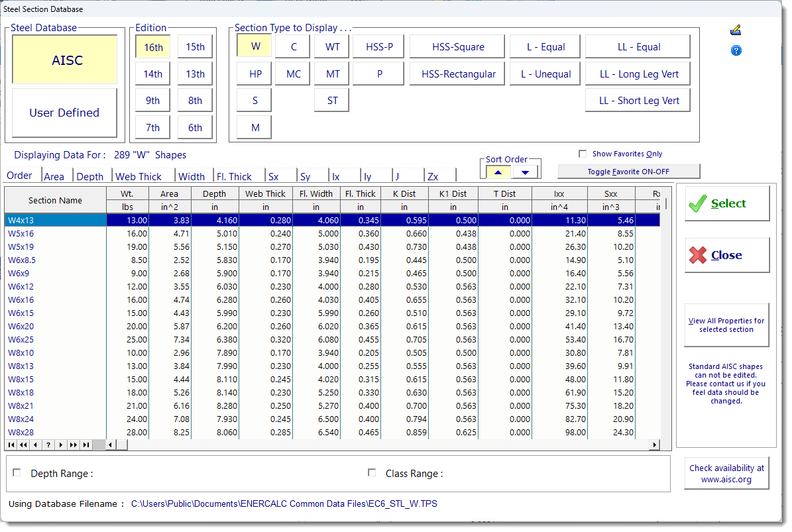Image resolution: width=792 pixels, height=532 pixels.
Task: Set ascending sort order arrow
Action: 498,172
